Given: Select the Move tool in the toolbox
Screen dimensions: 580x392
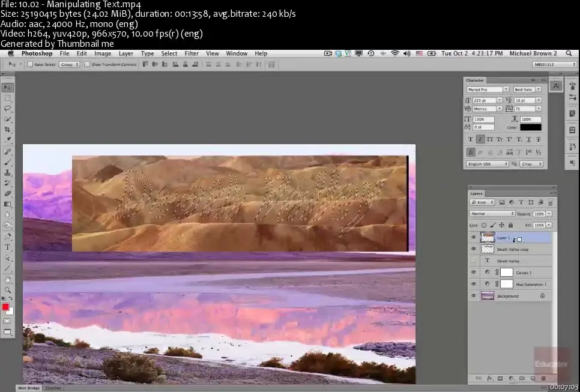Looking at the screenshot, I should click(7, 87).
